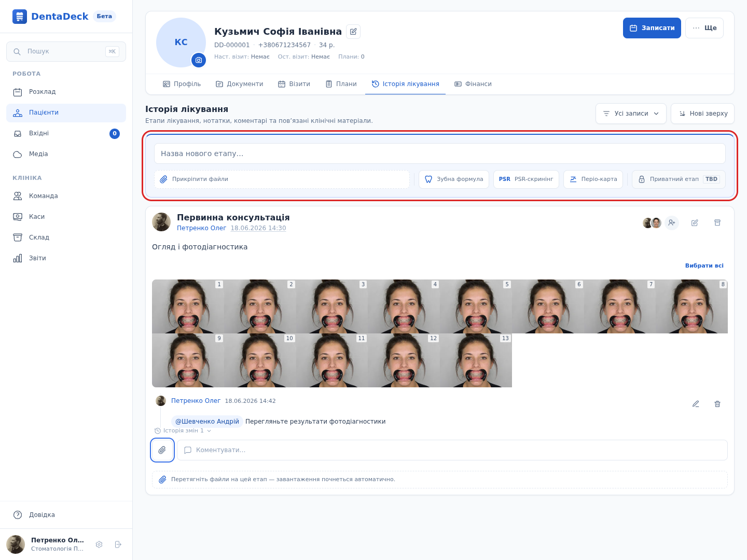
Task: Edit the Первинна консультація stage
Action: 695,223
